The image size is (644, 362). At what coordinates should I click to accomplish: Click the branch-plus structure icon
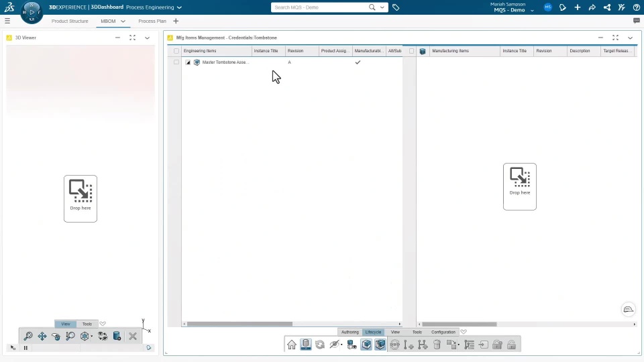tap(423, 345)
